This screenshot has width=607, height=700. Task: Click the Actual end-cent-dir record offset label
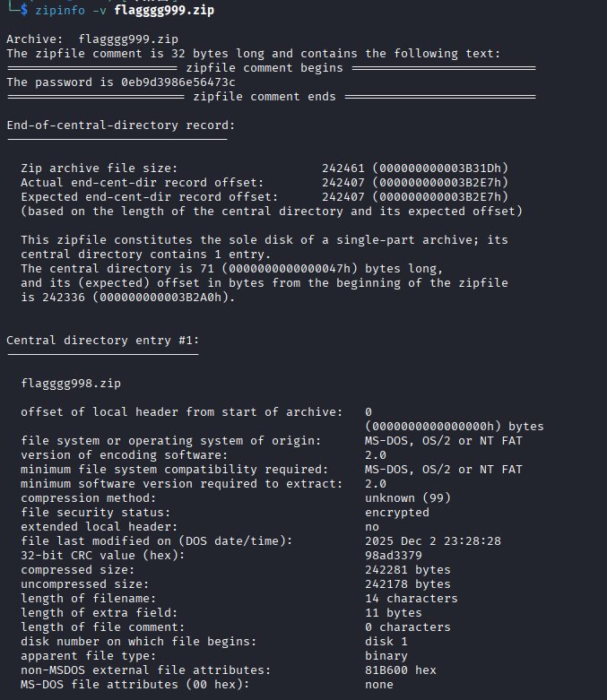(142, 182)
